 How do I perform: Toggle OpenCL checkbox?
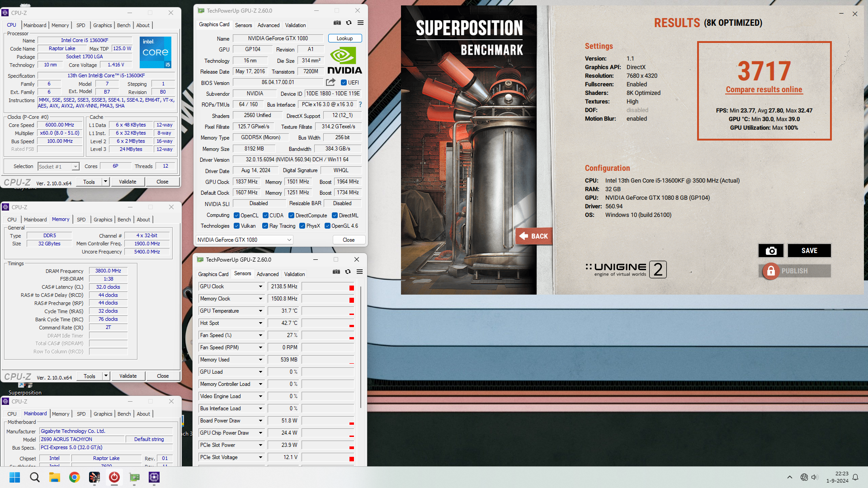click(x=236, y=216)
